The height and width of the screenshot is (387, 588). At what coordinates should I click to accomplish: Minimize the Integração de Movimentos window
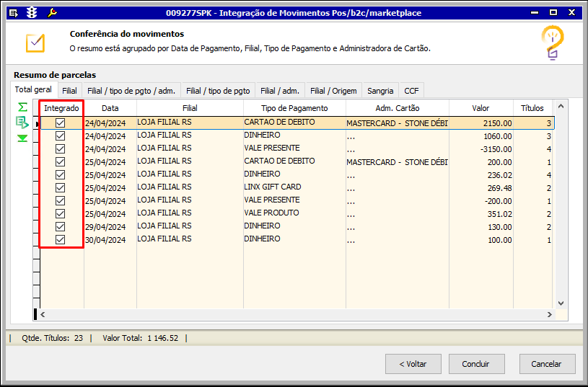535,13
